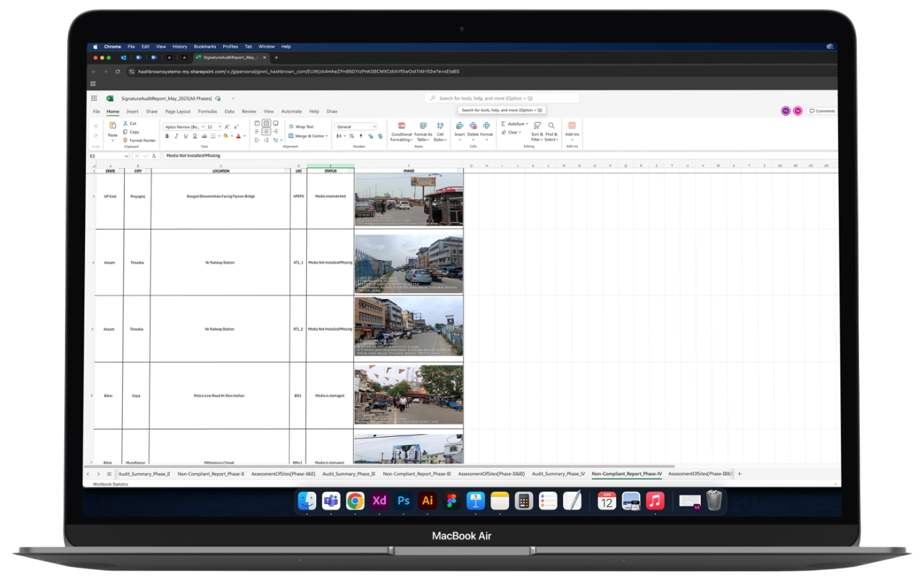Toggle Bold formatting
This screenshot has width=924, height=585.
167,136
